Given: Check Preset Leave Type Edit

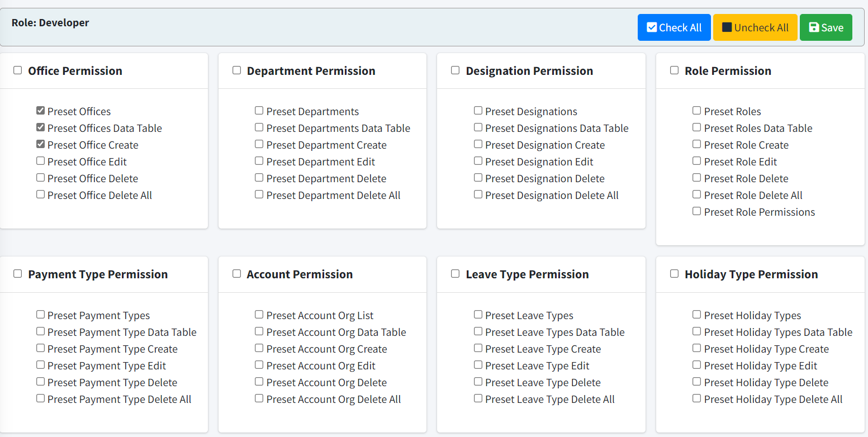Looking at the screenshot, I should tap(478, 365).
